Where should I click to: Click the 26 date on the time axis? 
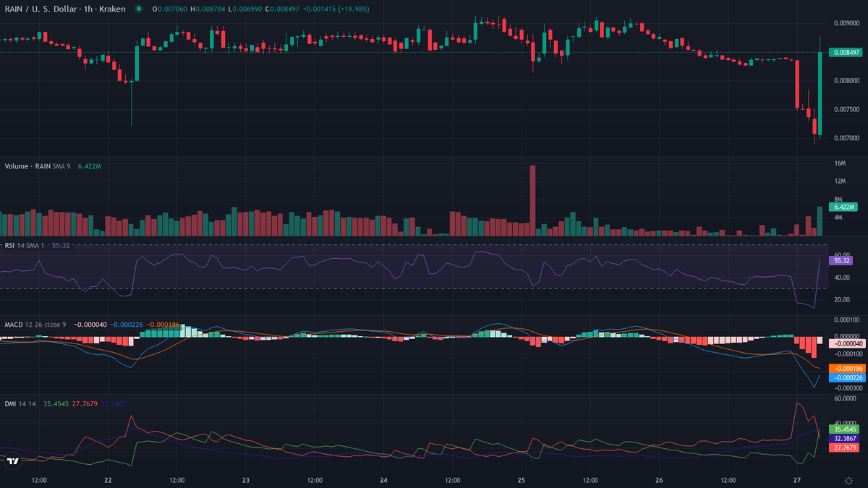(659, 480)
